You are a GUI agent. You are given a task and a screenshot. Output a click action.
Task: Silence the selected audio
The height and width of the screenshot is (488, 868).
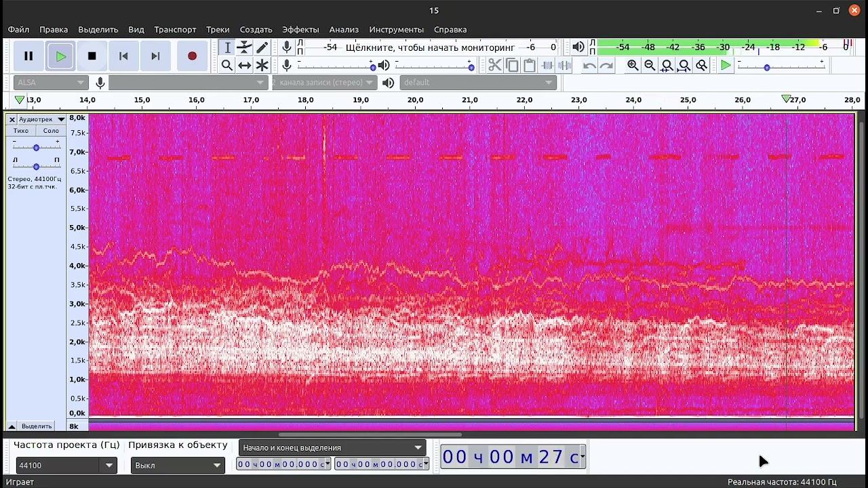[564, 65]
